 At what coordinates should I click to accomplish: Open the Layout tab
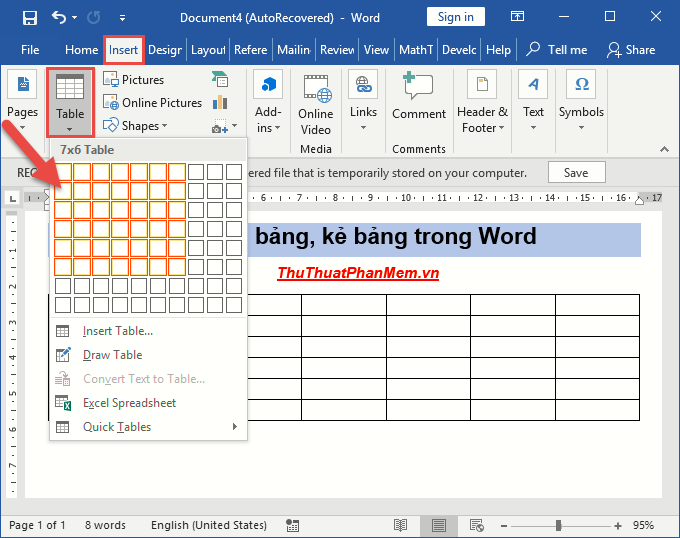click(208, 50)
